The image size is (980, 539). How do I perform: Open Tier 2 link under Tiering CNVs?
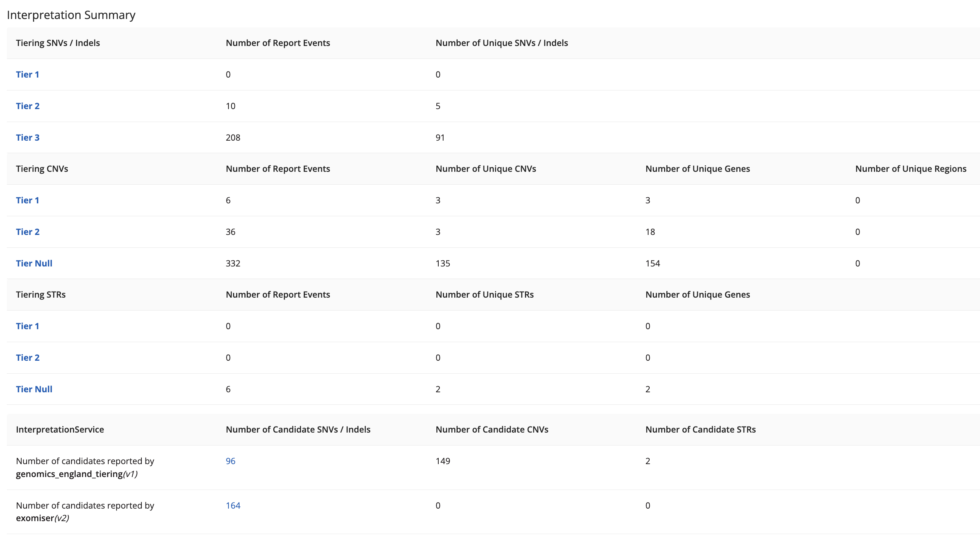click(28, 232)
